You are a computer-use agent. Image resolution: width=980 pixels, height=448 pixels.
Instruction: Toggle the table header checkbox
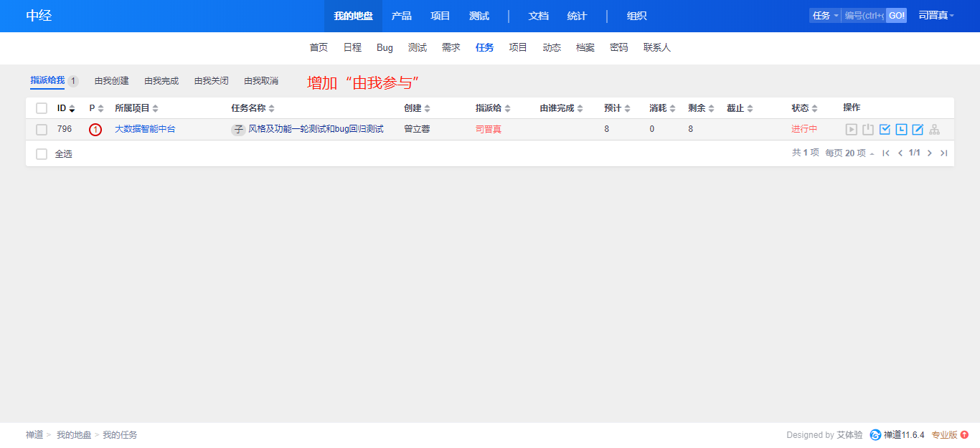[42, 108]
